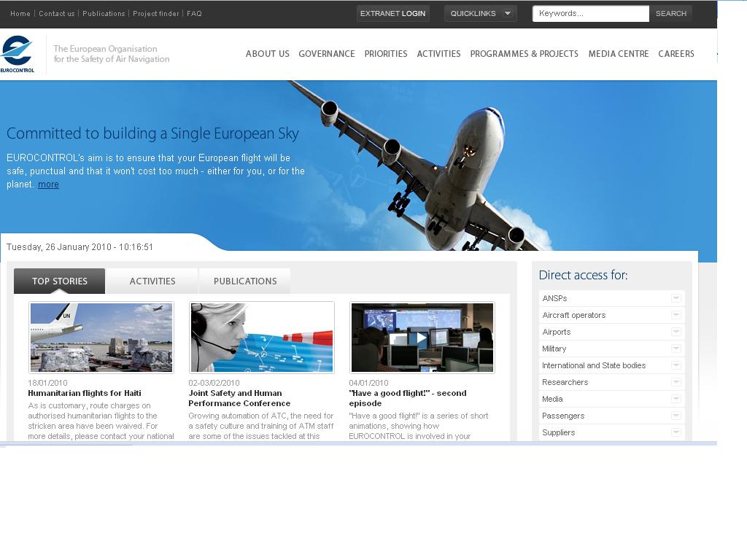Open the CAREERS menu

tap(676, 54)
